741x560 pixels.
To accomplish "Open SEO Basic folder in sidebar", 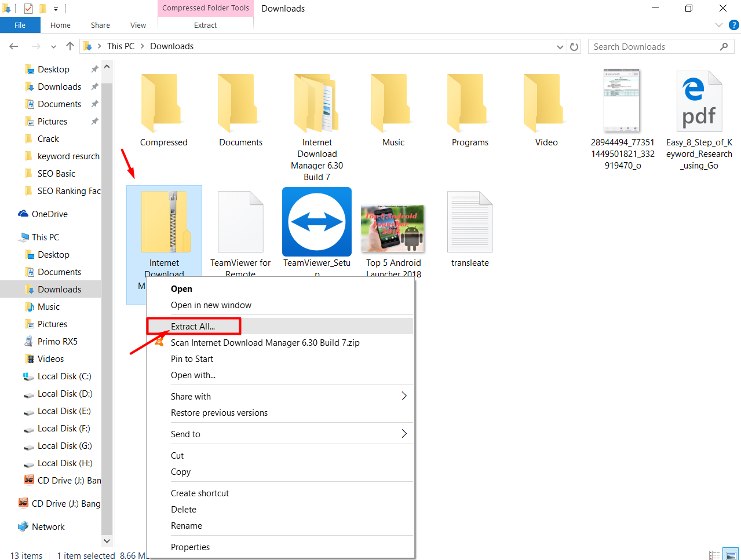I will coord(56,174).
